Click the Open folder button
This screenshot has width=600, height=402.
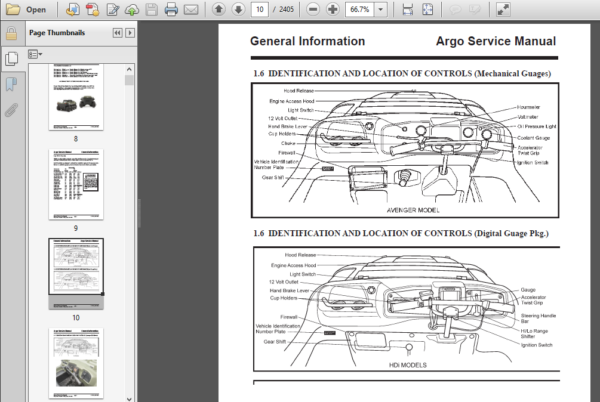click(x=26, y=10)
